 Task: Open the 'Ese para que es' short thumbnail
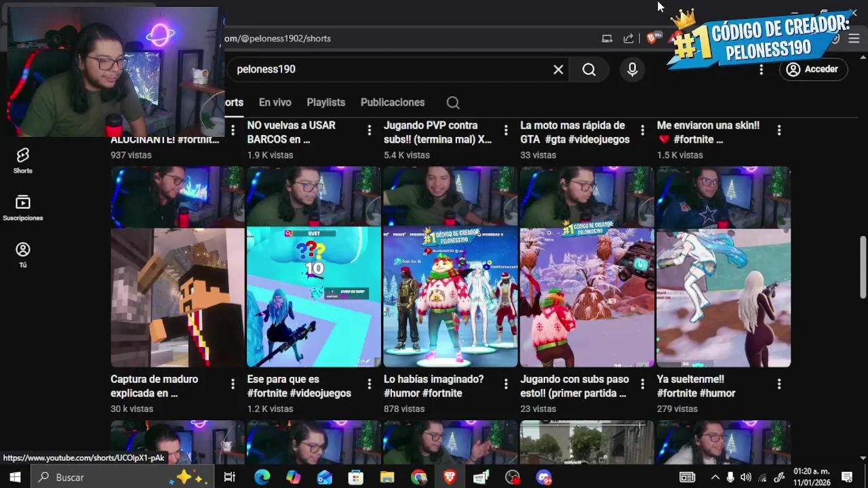coord(314,266)
